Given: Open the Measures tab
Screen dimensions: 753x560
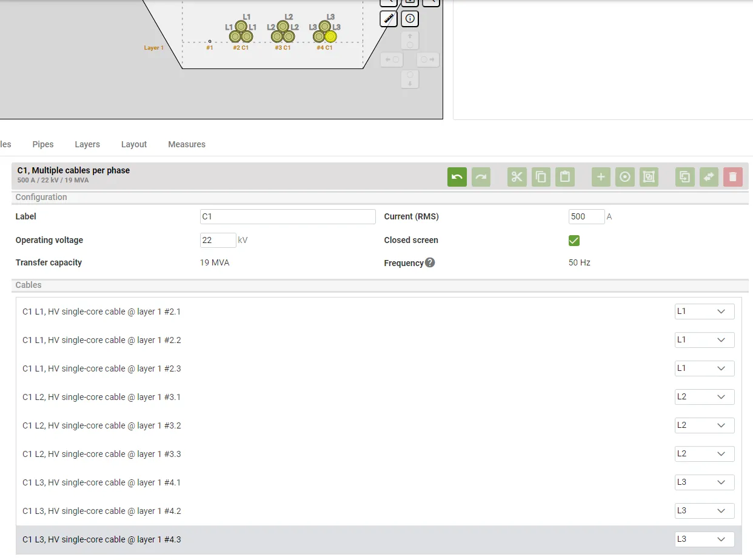Looking at the screenshot, I should click(187, 144).
